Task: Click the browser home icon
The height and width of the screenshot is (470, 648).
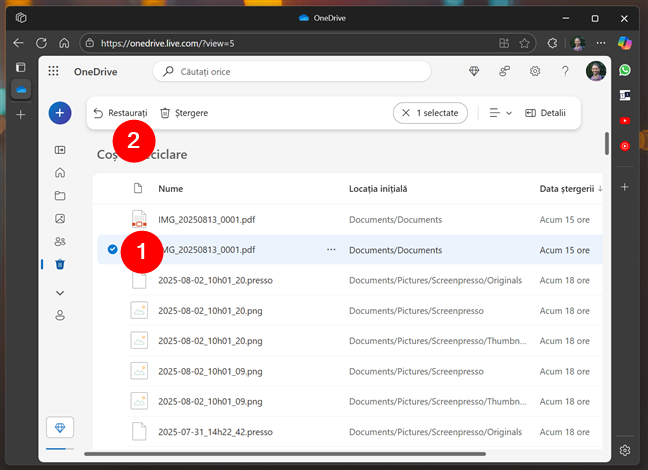Action: pyautogui.click(x=64, y=43)
